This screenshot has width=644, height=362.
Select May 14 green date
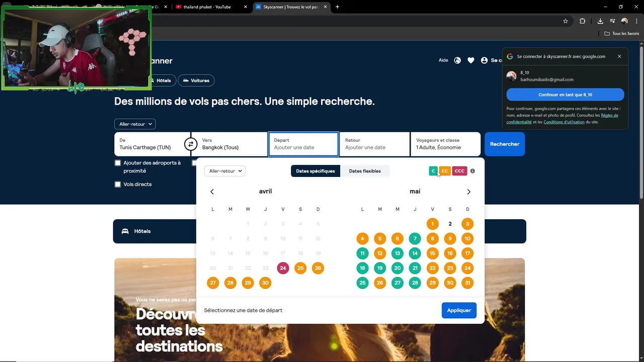point(415,253)
